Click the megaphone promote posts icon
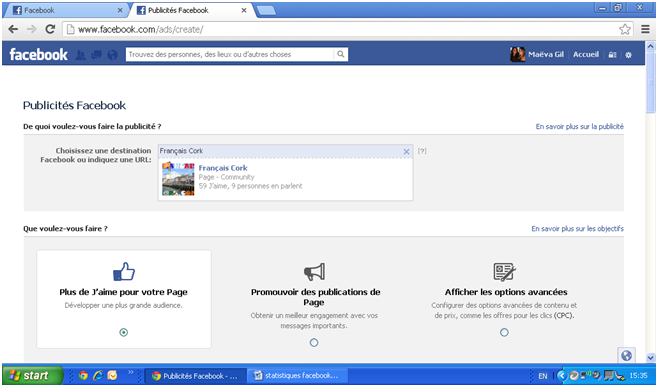The image size is (658, 387). pos(314,272)
